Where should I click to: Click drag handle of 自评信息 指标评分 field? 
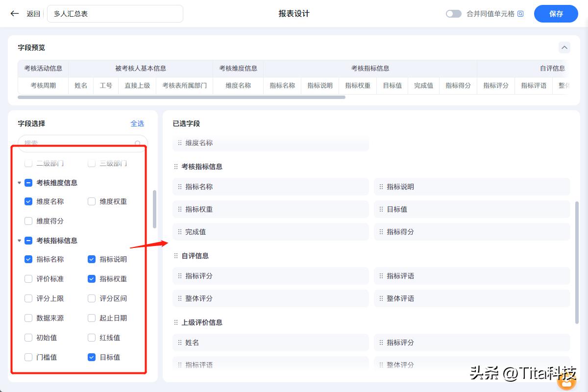pos(180,276)
